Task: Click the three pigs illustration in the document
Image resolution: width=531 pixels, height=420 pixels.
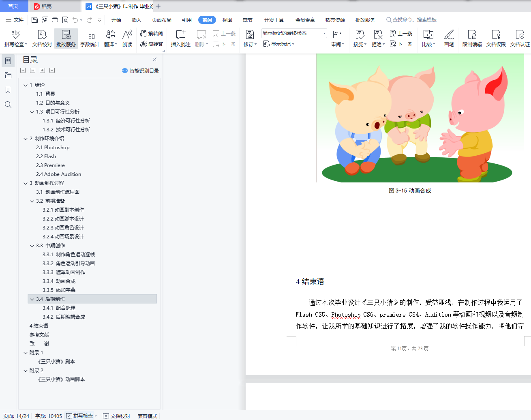Action: 420,118
